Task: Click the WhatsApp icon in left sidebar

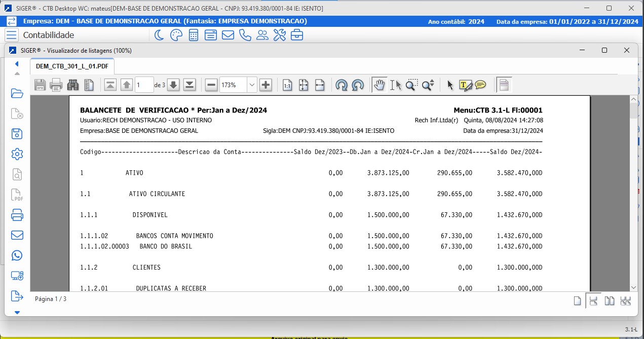Action: 17,255
